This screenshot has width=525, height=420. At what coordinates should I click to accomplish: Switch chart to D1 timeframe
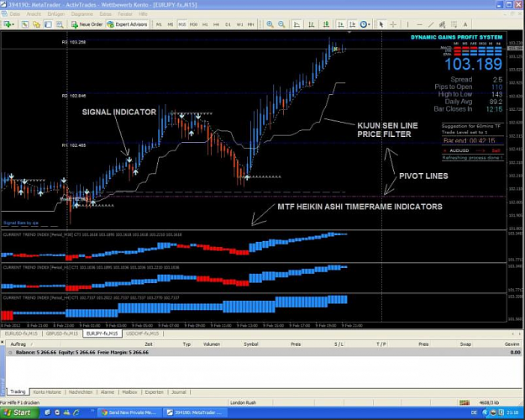pyautogui.click(x=228, y=24)
